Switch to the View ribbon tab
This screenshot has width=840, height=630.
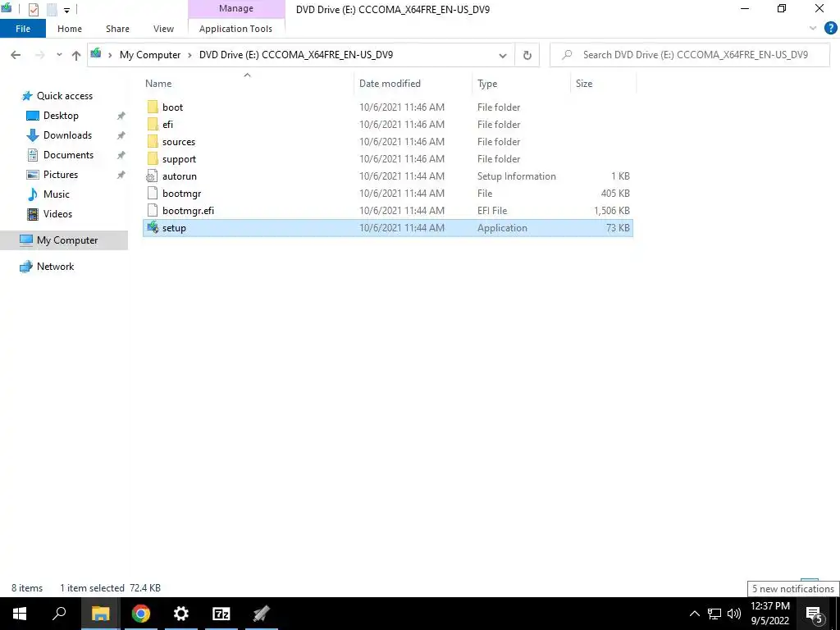point(163,29)
